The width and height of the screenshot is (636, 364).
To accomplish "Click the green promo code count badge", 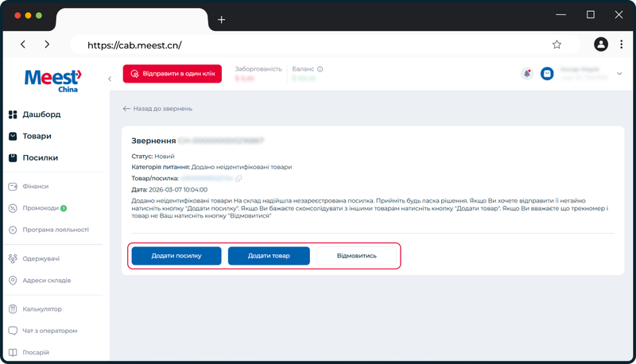I will [x=64, y=208].
